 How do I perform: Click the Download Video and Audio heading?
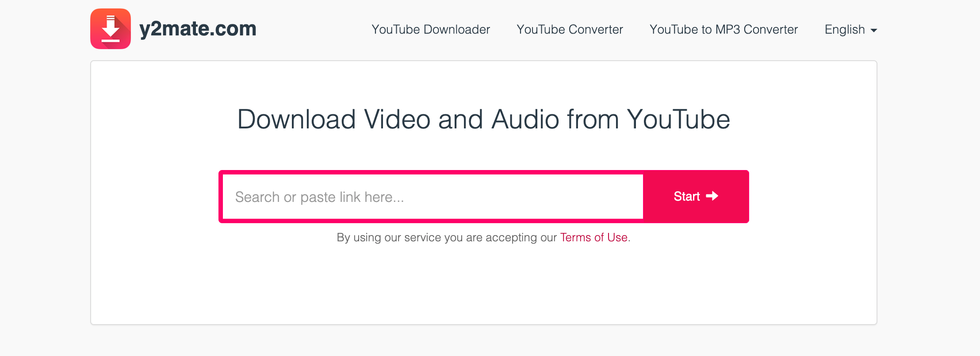point(484,120)
